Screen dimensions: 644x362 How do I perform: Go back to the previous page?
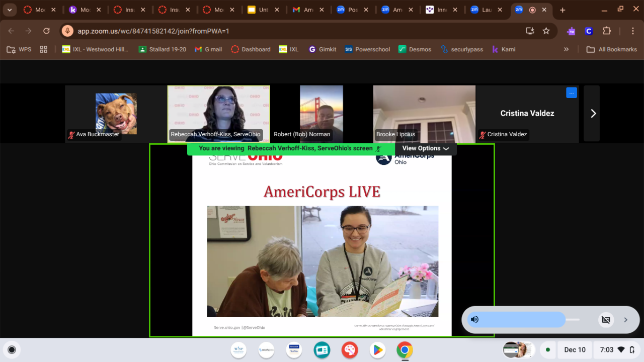[x=11, y=31]
